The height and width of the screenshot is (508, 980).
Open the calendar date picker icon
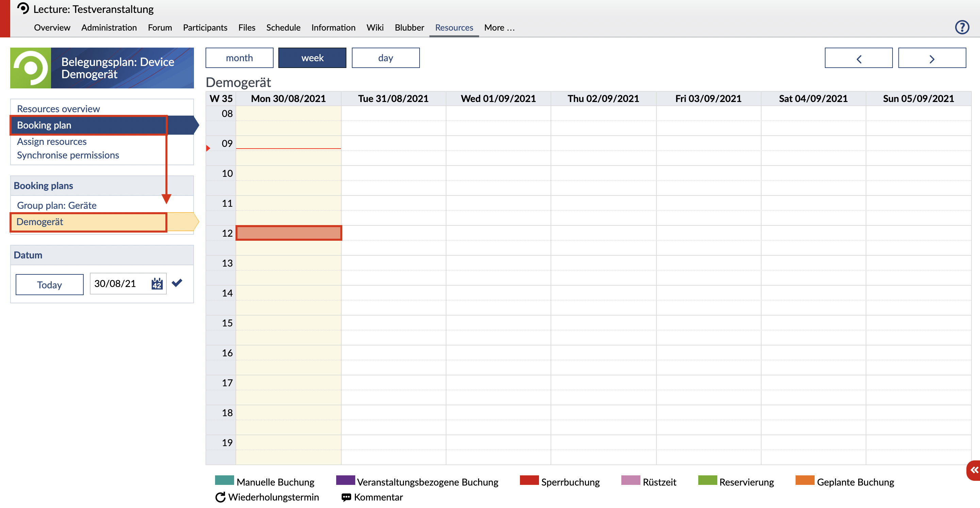point(157,284)
